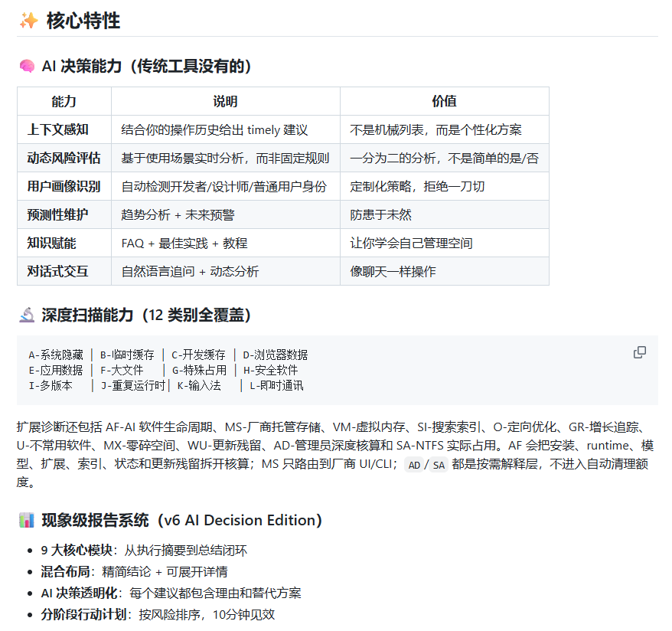The image size is (672, 631).
Task: Click A-系统隐藏 in the code block
Action: 56,355
